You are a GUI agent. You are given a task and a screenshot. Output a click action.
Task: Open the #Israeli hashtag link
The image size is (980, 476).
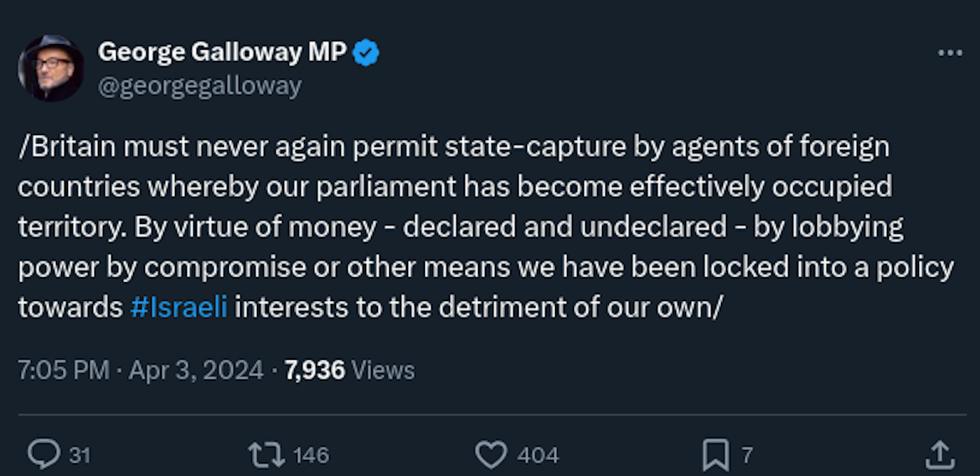pyautogui.click(x=178, y=308)
